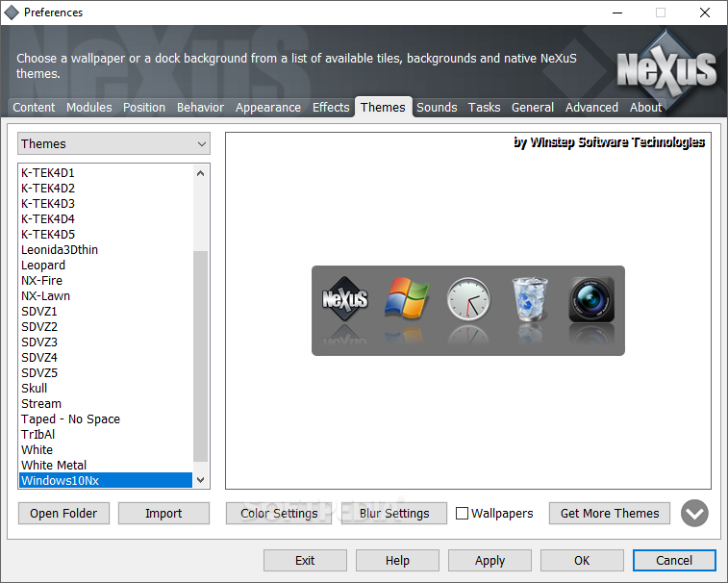The height and width of the screenshot is (583, 728).
Task: Select the SDVZ5 theme
Action: click(x=106, y=372)
